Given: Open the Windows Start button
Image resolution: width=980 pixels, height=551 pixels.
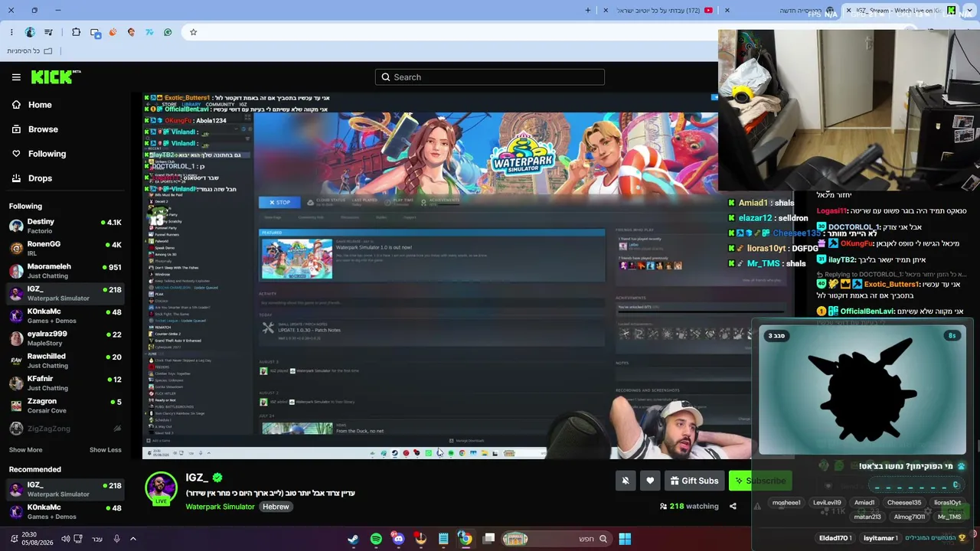Looking at the screenshot, I should (625, 539).
